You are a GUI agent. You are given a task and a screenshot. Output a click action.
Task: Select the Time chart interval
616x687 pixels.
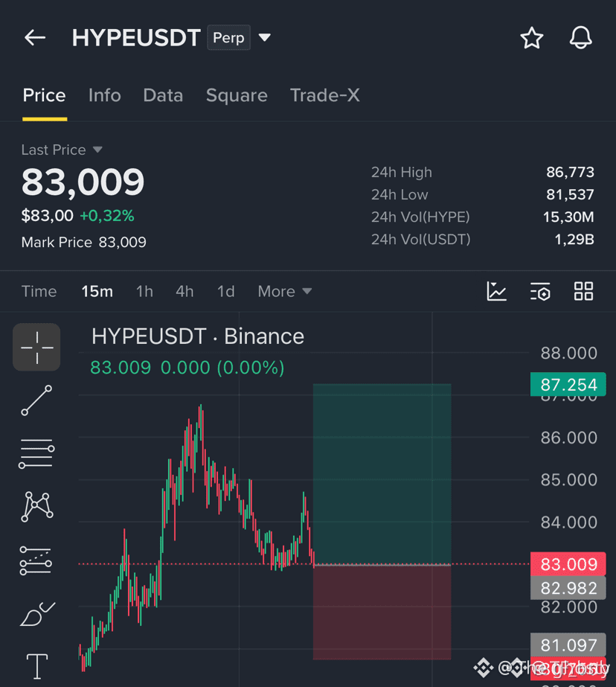39,291
